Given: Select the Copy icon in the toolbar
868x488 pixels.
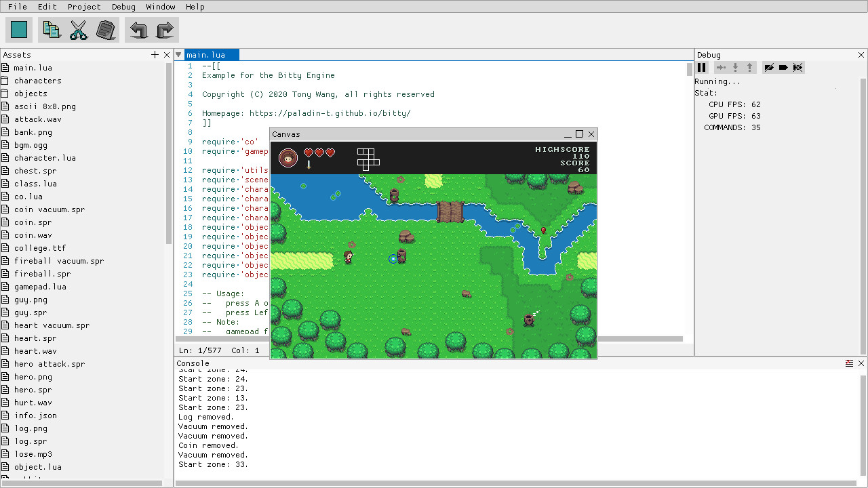Looking at the screenshot, I should 51,29.
